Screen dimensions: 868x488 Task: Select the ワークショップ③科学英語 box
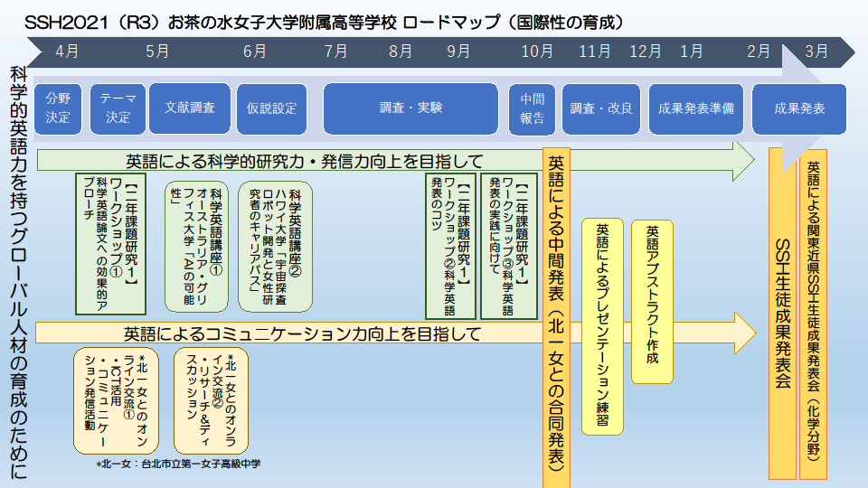(x=509, y=246)
